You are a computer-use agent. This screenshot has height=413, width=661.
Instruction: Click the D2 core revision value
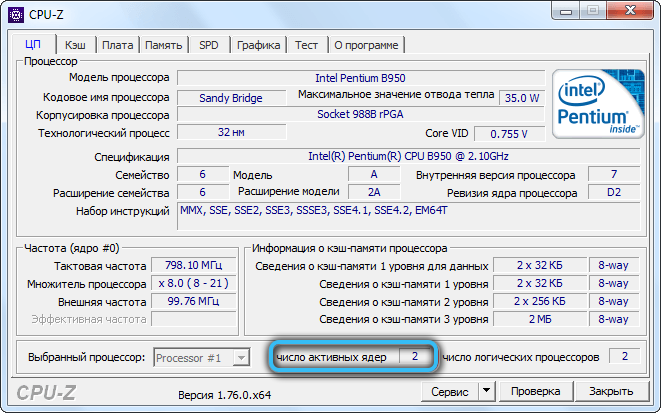tap(614, 193)
